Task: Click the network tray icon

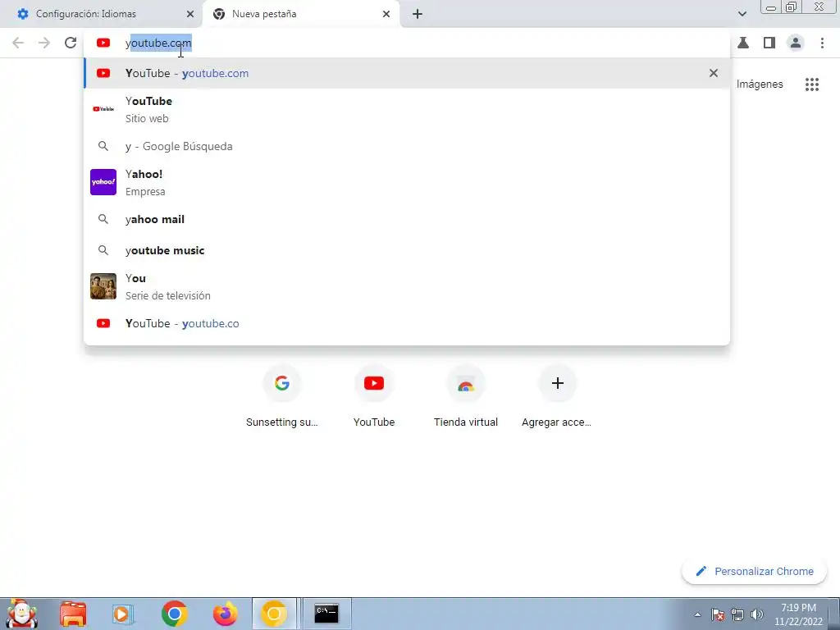Action: [x=737, y=614]
